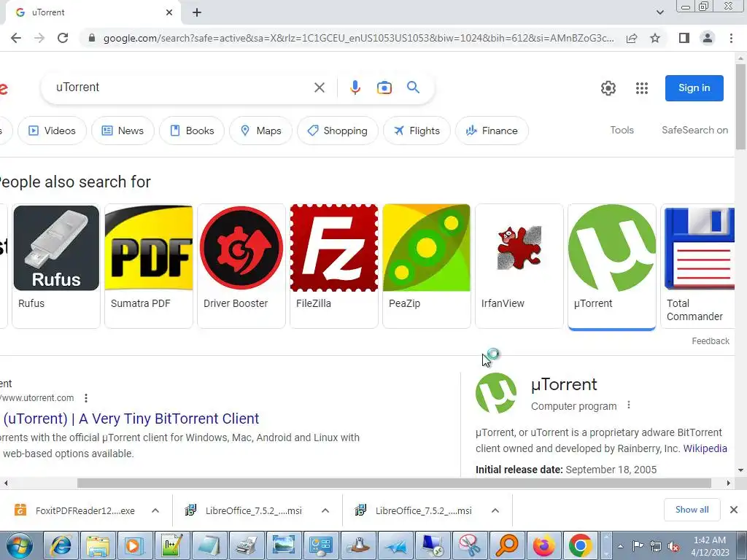Click the scroll down arrow
The width and height of the screenshot is (747, 560).
click(x=740, y=470)
